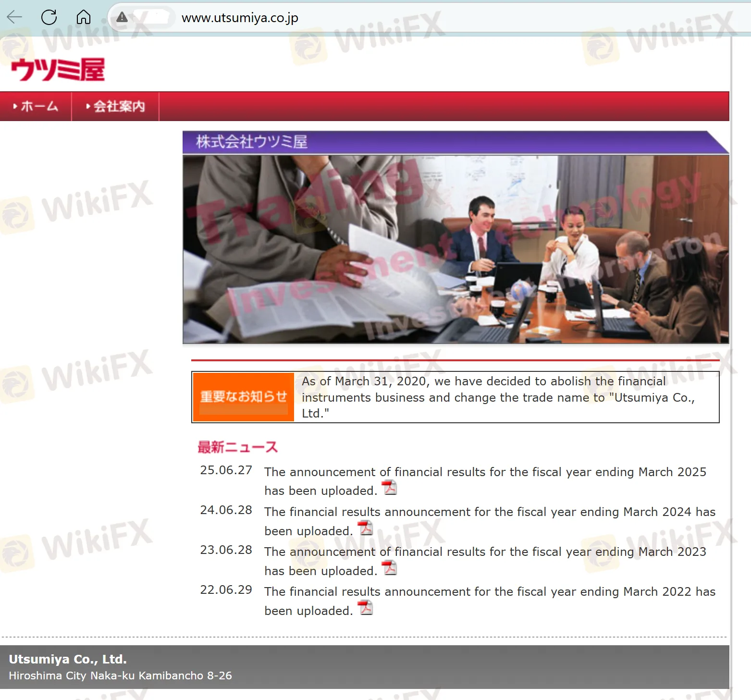Click the 株式会社ウツミ屋 purple header
The height and width of the screenshot is (700, 751).
pyautogui.click(x=452, y=142)
